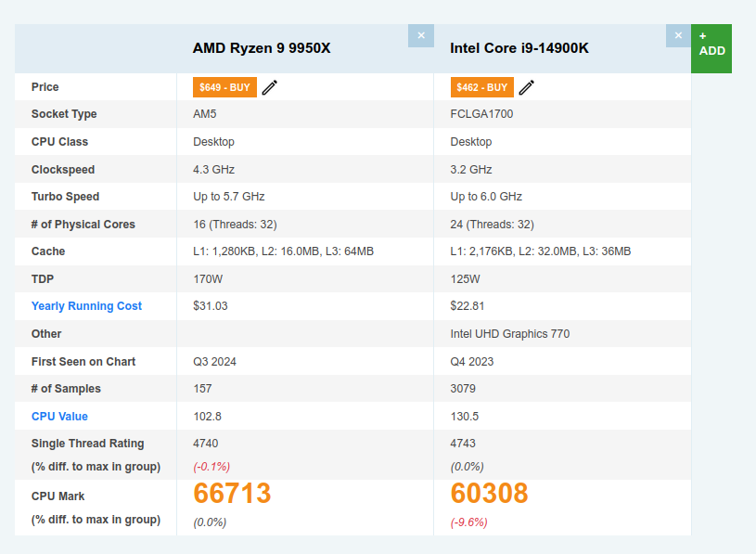Click the CPU Class row label
The height and width of the screenshot is (554, 756).
59,142
